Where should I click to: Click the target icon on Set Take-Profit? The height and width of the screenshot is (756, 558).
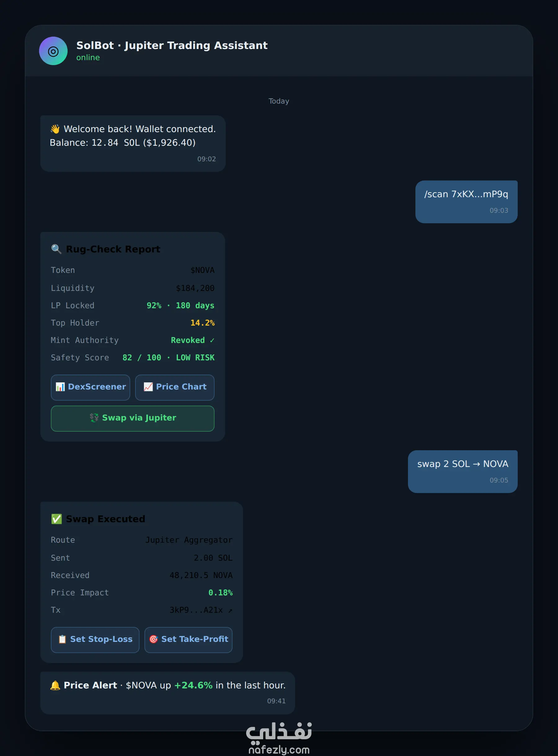point(154,639)
